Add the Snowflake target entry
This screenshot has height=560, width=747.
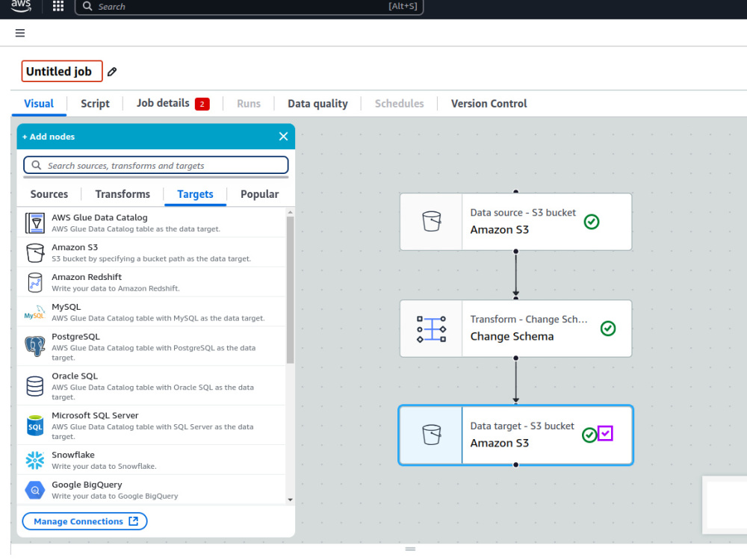pos(152,460)
